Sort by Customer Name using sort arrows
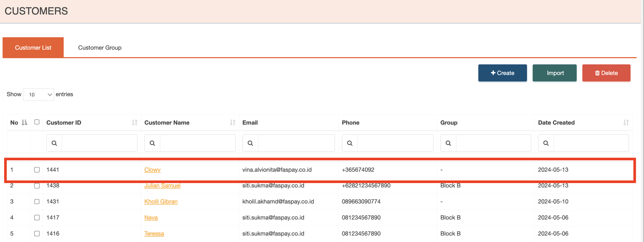 pos(232,123)
